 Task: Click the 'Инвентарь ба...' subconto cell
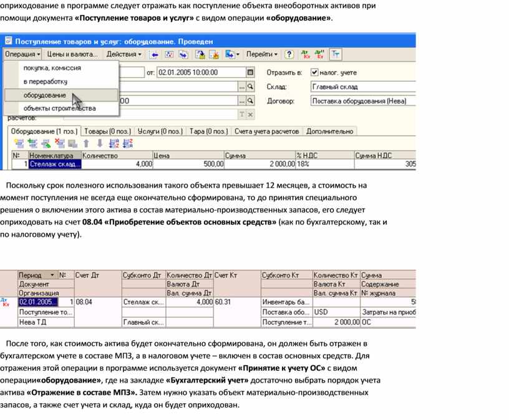coord(287,302)
